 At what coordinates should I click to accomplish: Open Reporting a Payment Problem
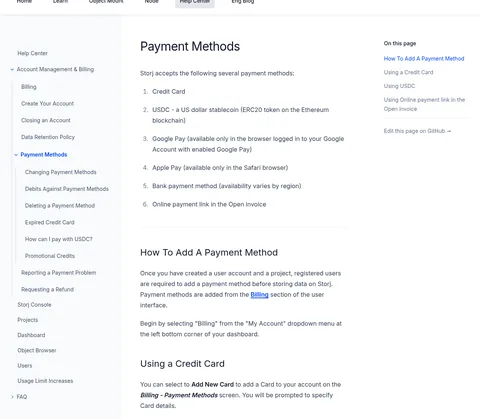(58, 273)
